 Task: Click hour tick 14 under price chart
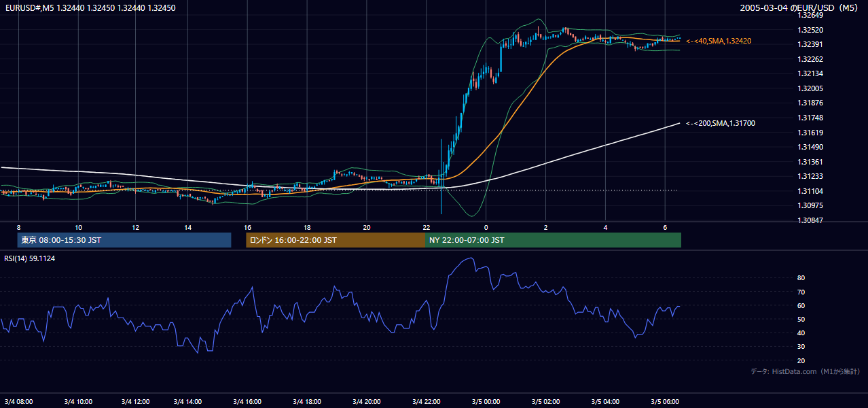(x=188, y=227)
